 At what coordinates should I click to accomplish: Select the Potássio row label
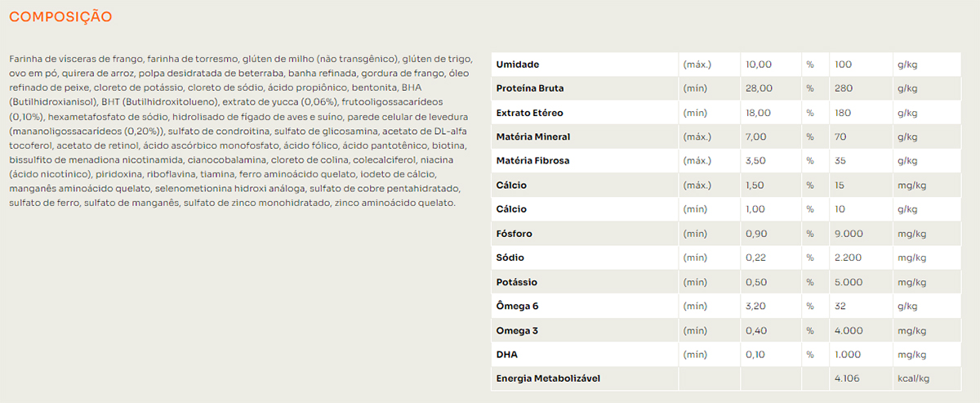coord(517,282)
